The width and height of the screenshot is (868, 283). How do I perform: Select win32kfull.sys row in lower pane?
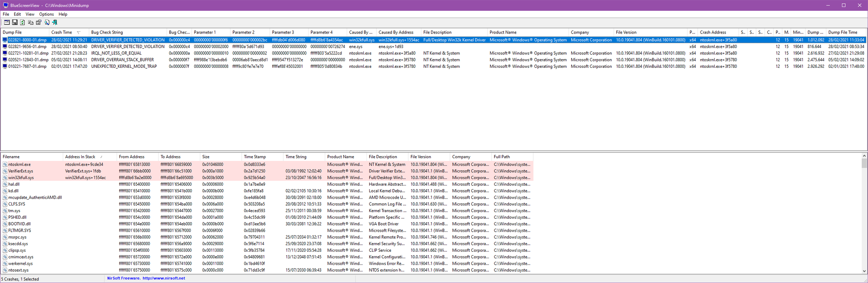click(x=267, y=178)
